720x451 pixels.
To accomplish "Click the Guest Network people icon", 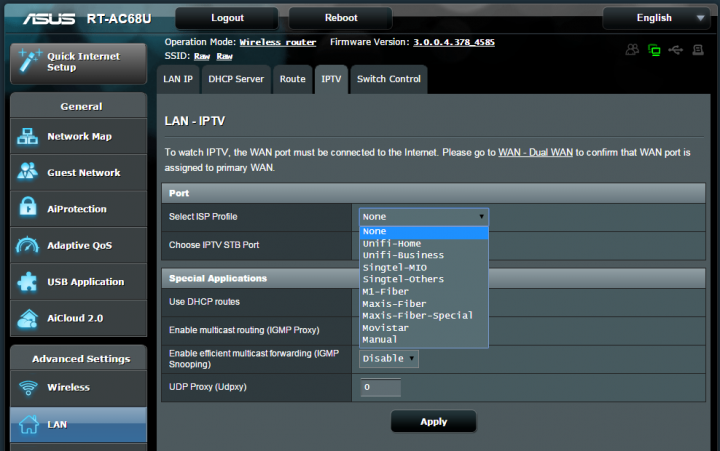I will [28, 172].
